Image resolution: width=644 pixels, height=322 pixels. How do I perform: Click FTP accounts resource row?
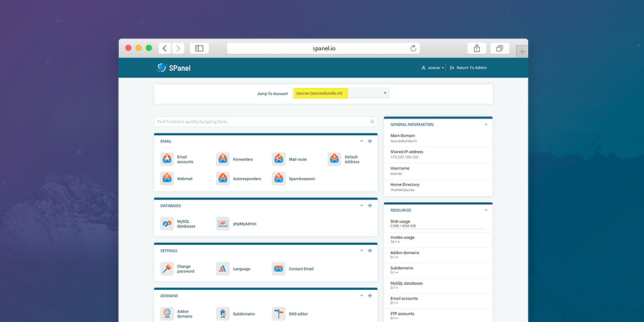(x=438, y=316)
